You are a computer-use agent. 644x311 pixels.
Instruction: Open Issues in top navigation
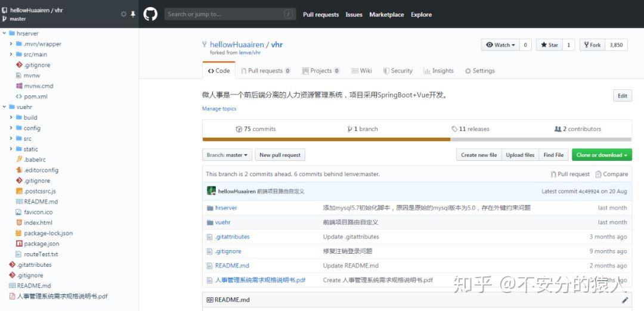pyautogui.click(x=354, y=14)
